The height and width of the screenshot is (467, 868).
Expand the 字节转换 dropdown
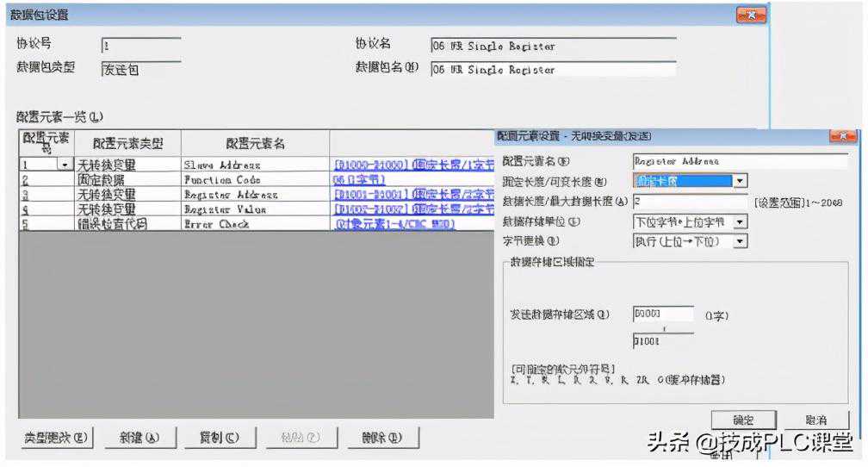(739, 241)
